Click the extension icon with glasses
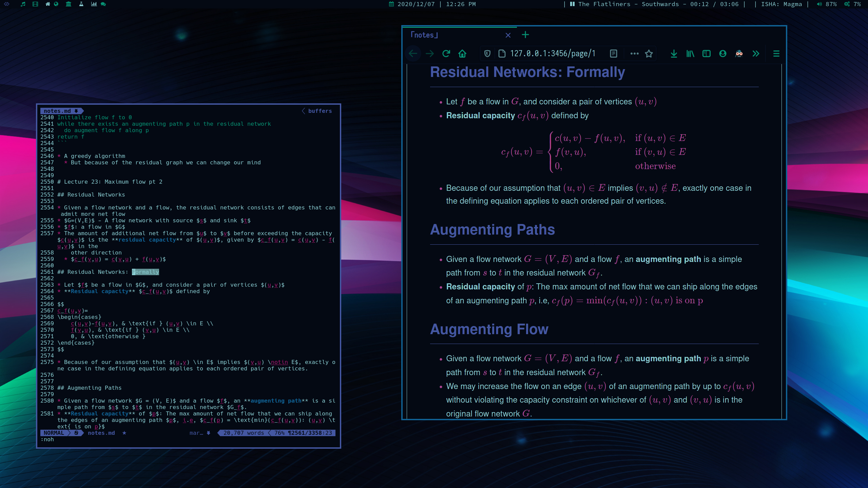 (739, 54)
